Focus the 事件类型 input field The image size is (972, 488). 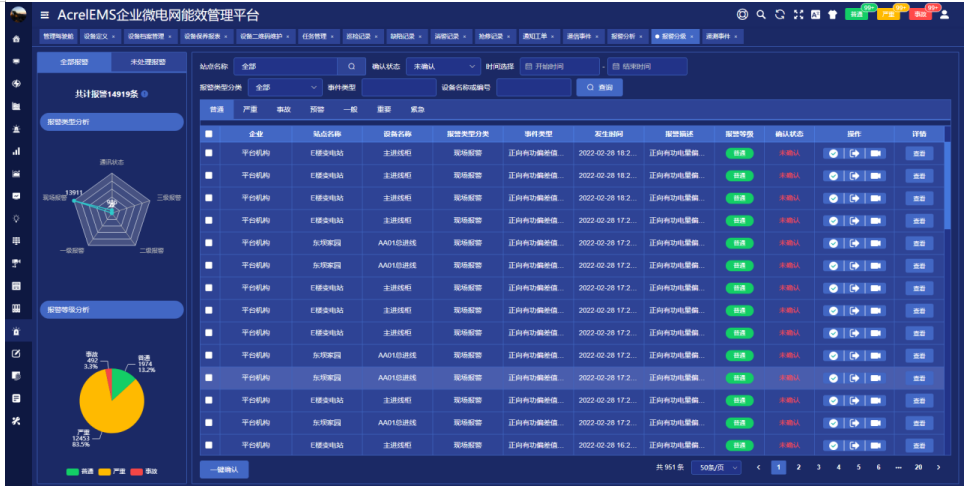(x=399, y=87)
